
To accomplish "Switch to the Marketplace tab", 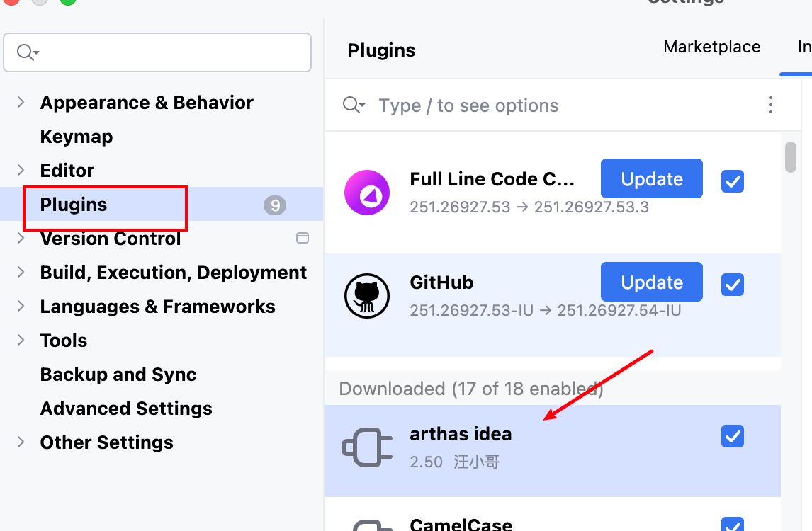I will click(x=711, y=47).
